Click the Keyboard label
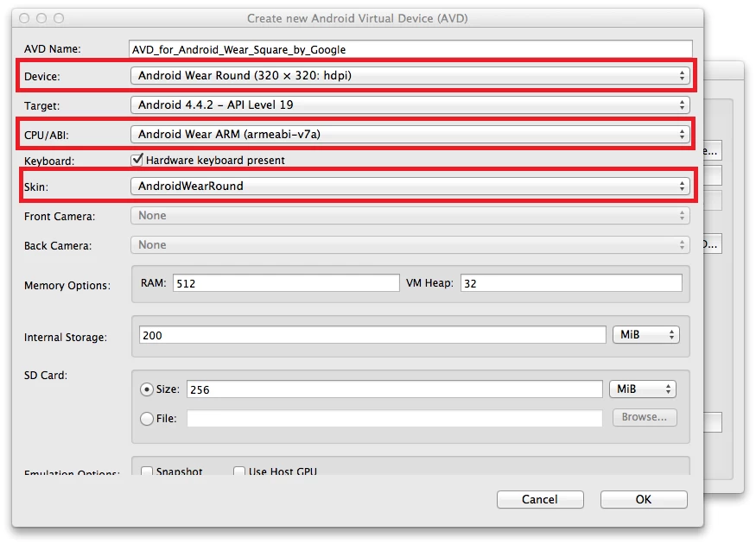This screenshot has width=756, height=544. [x=49, y=161]
